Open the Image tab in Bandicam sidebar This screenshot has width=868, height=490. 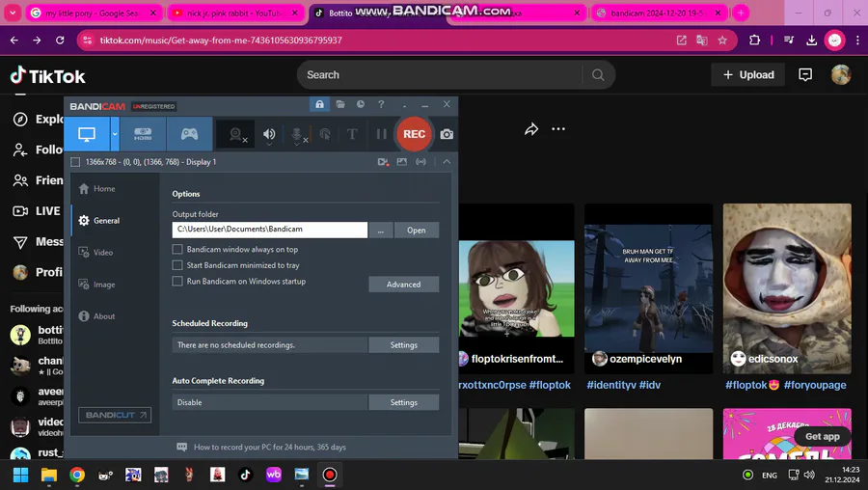(x=97, y=285)
